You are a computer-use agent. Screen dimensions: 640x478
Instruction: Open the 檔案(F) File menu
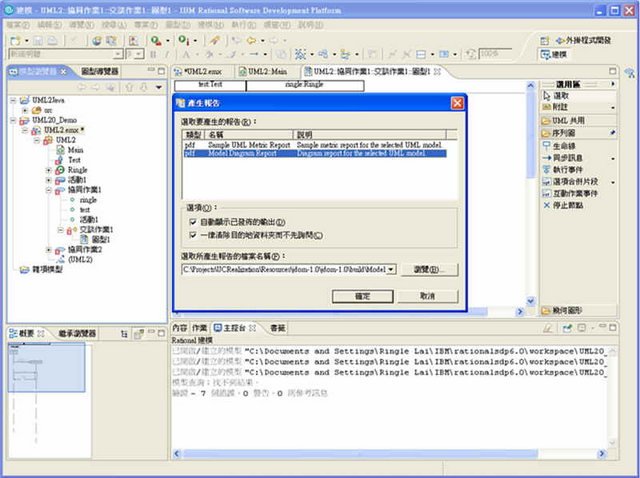18,25
